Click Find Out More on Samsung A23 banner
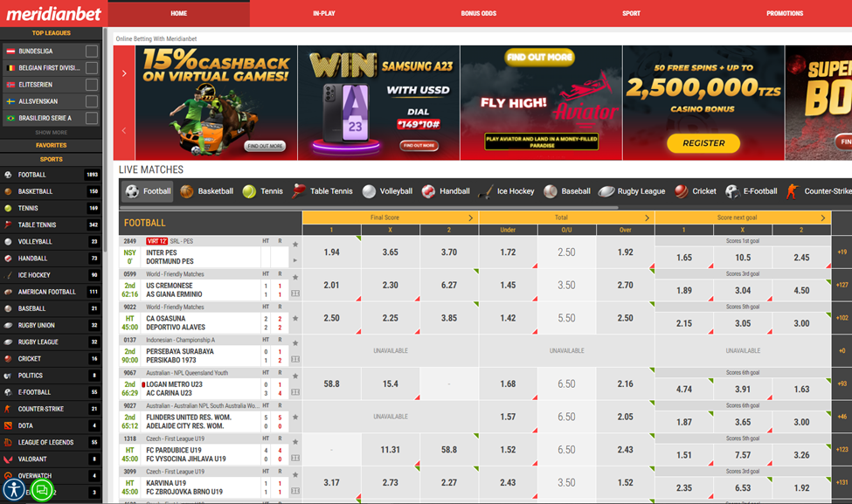Viewport: 852px width, 504px height. coord(419,146)
